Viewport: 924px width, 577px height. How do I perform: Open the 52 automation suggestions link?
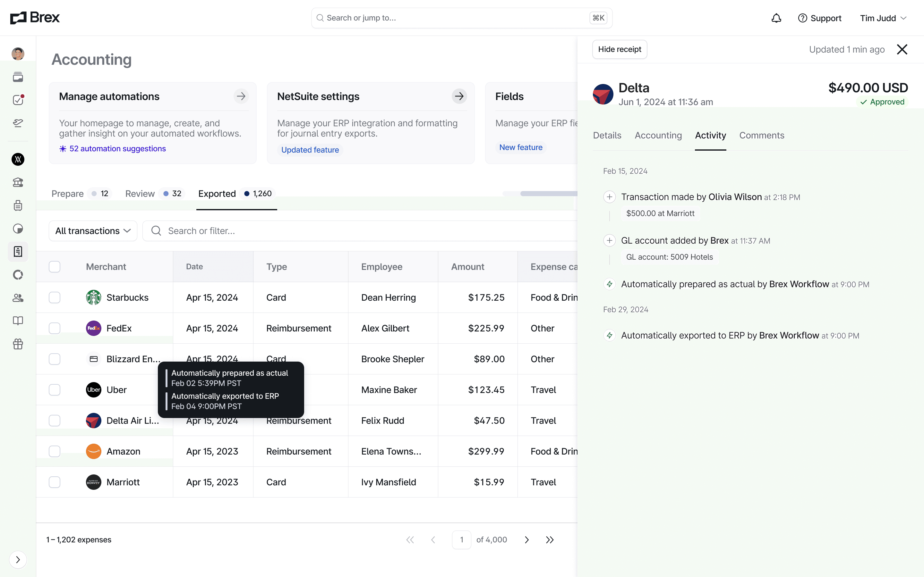coord(117,148)
